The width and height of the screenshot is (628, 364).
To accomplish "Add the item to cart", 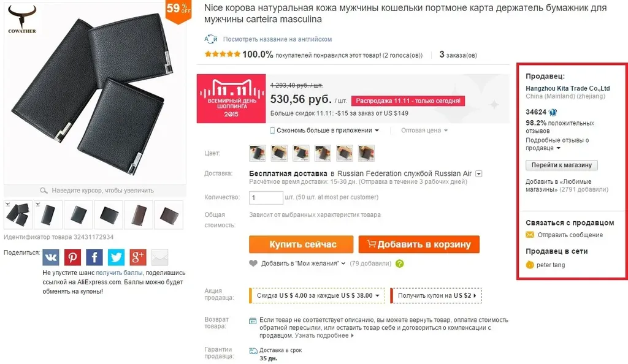I will point(419,245).
